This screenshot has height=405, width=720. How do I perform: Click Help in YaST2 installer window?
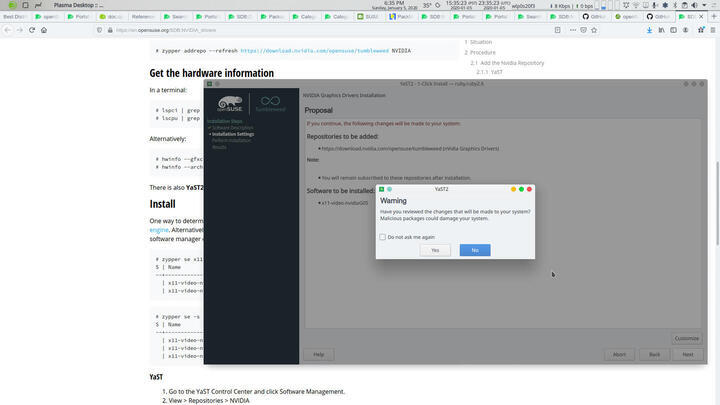319,354
